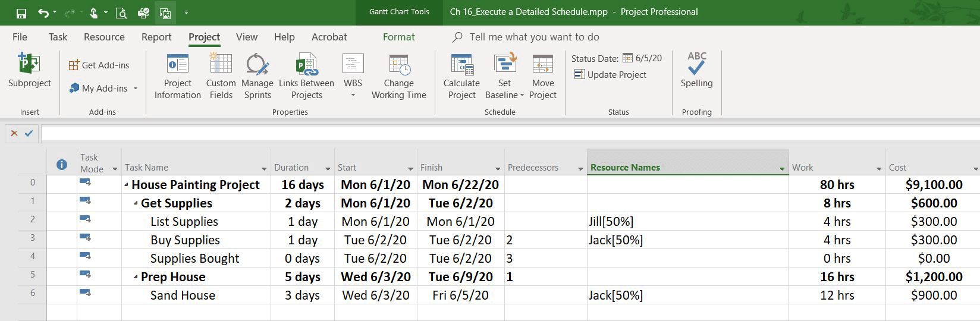Click the Update Project button
This screenshot has width=980, height=321.
610,74
